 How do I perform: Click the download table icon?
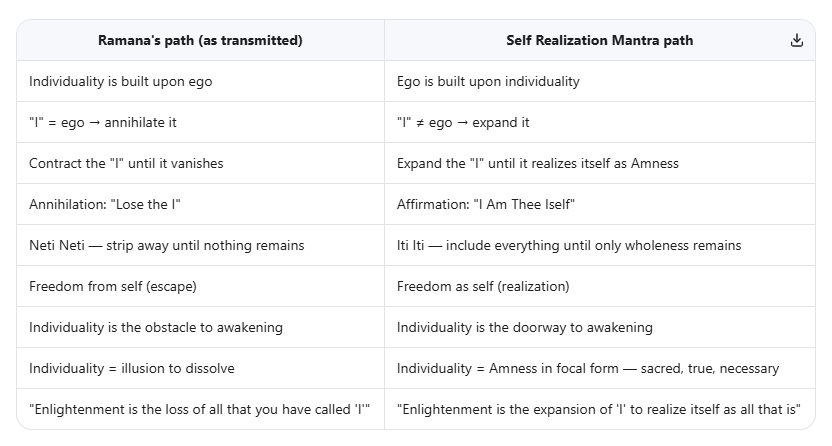[796, 40]
